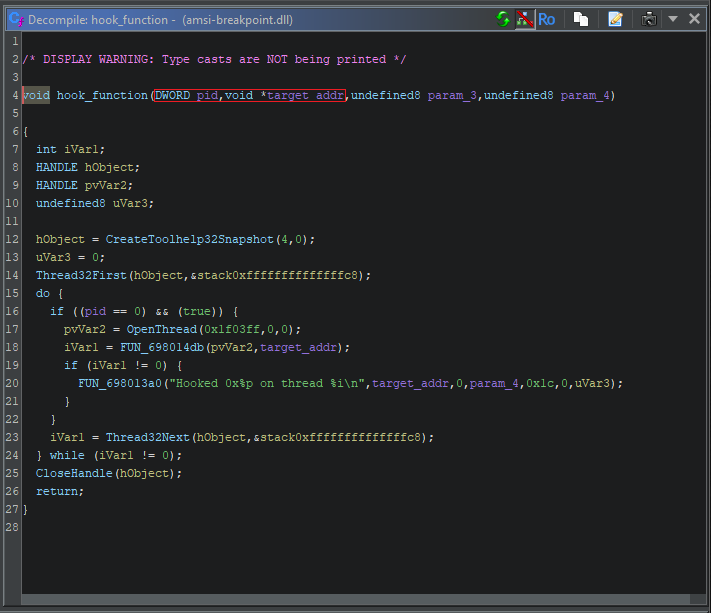The height and width of the screenshot is (613, 711).
Task: Take a snapshot with the camera icon
Action: 649,19
